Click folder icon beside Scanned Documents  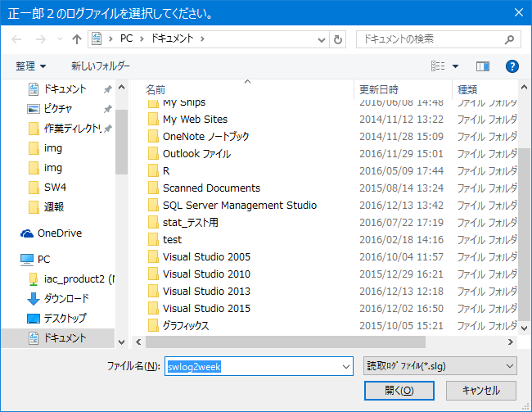point(153,188)
